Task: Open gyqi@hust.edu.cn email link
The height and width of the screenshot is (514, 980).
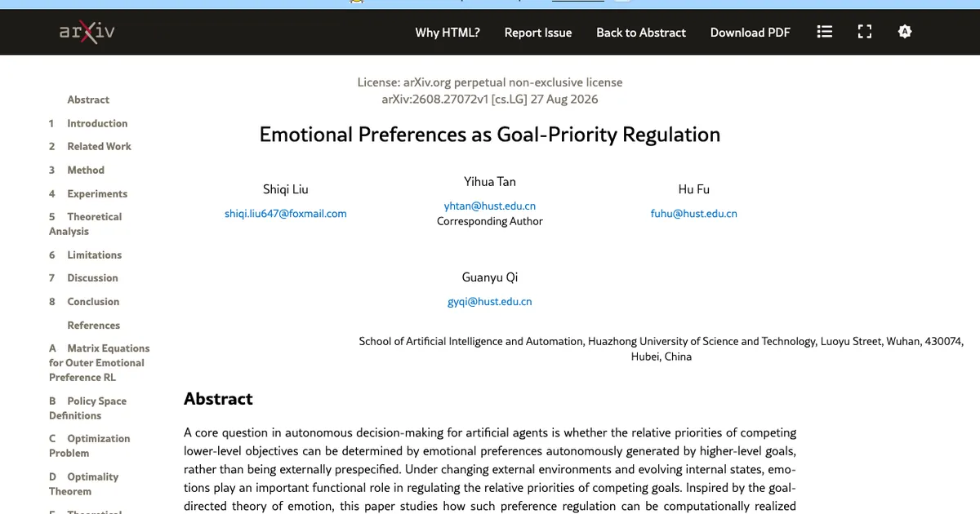Action: coord(490,302)
